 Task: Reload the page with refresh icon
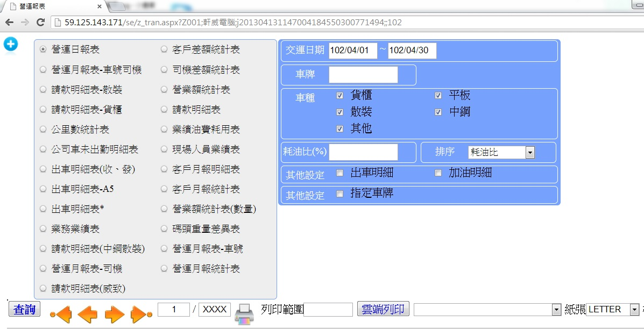[40, 23]
